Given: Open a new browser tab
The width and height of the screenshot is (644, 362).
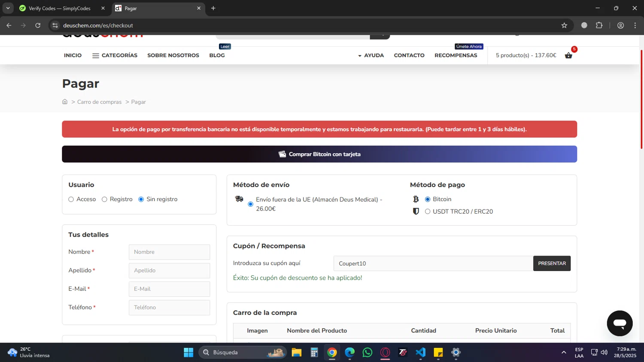Looking at the screenshot, I should coord(213,8).
